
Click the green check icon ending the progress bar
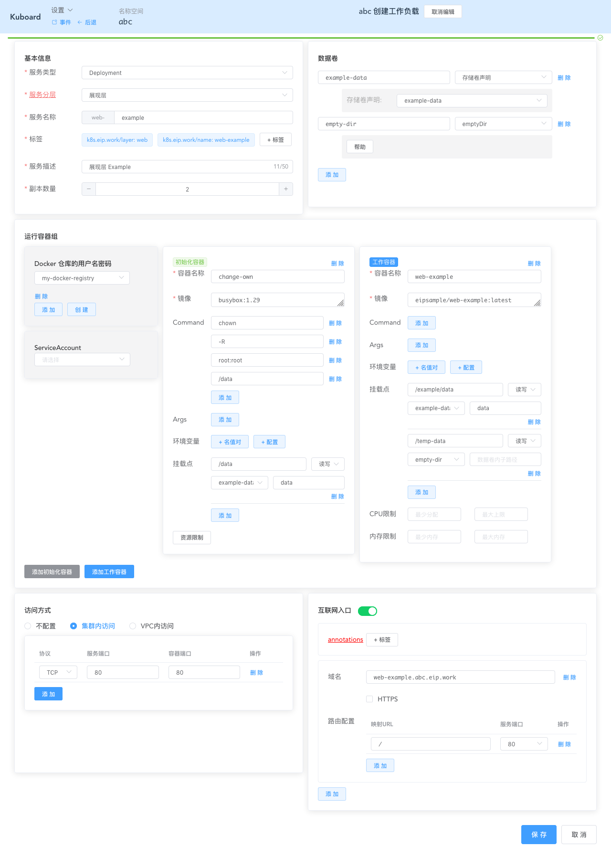[600, 38]
